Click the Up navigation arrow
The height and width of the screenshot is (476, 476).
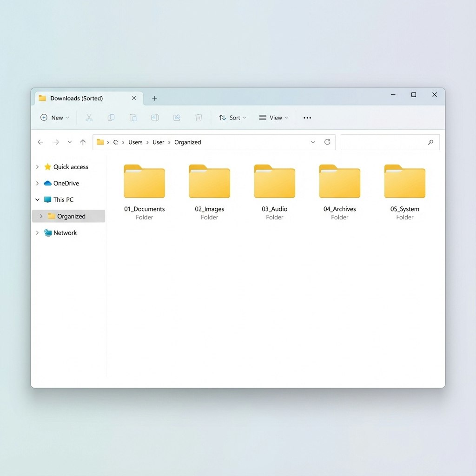(83, 142)
